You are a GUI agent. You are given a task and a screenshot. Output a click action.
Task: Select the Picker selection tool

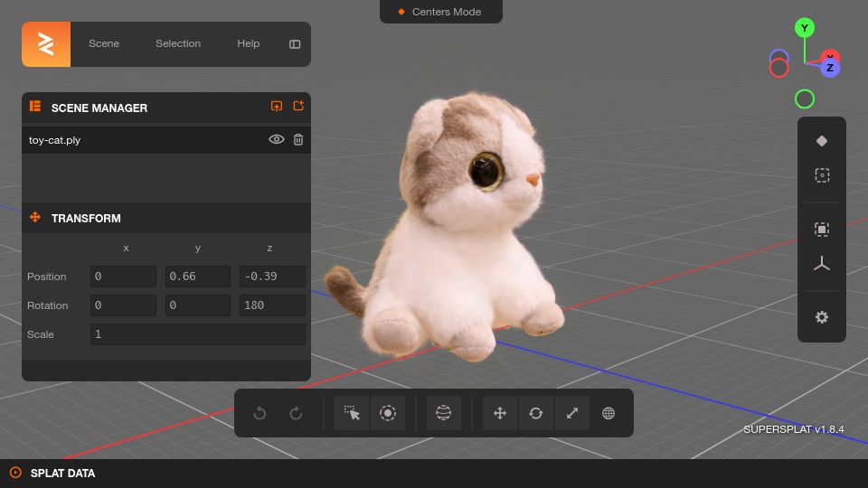tap(352, 413)
